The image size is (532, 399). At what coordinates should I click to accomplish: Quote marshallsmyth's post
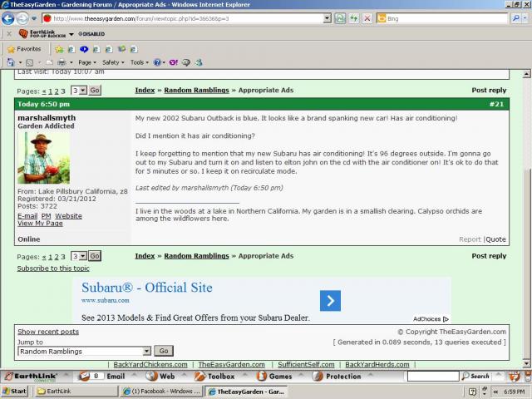495,239
